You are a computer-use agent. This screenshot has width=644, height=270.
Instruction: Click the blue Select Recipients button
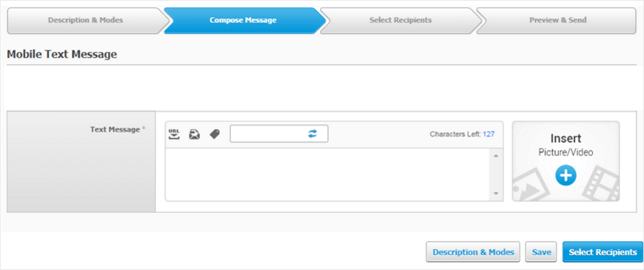point(603,252)
